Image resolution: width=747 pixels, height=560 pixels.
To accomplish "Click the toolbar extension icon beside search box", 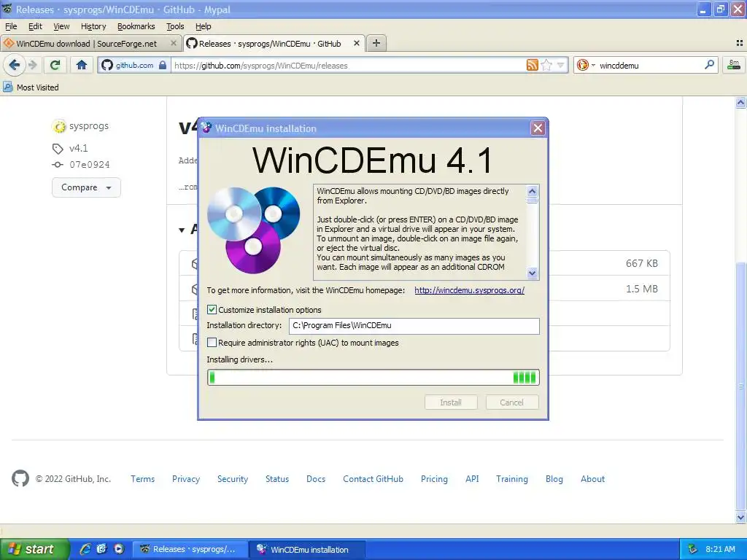I will pyautogui.click(x=734, y=65).
